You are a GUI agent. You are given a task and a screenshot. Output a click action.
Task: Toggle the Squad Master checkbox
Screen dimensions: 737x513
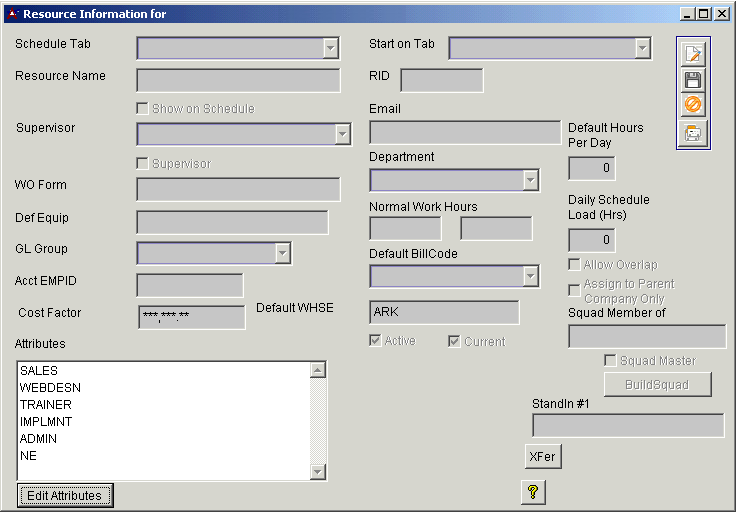pyautogui.click(x=610, y=360)
